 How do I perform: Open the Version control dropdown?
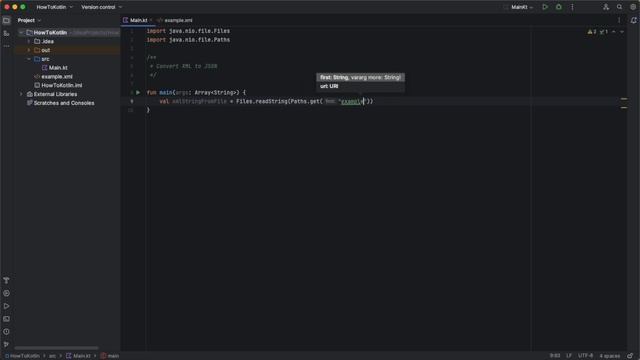(101, 7)
